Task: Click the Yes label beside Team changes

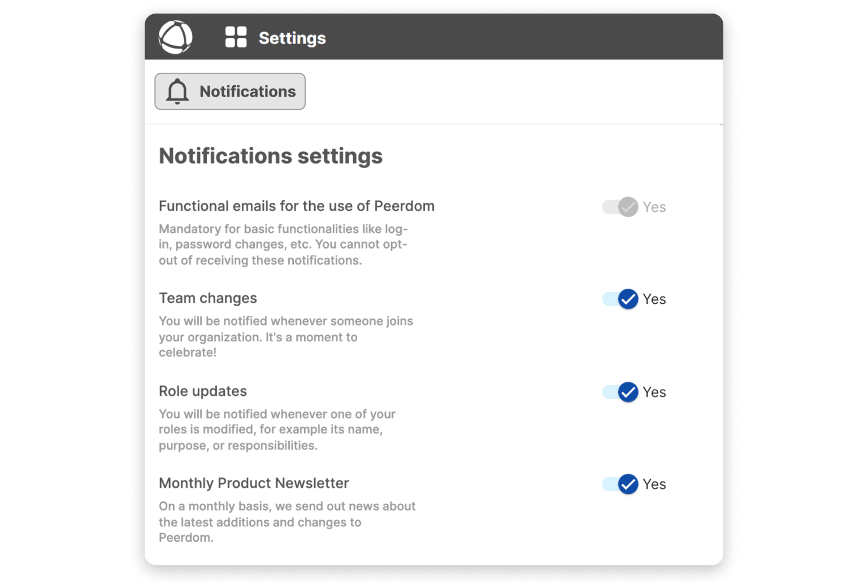Action: [x=654, y=299]
